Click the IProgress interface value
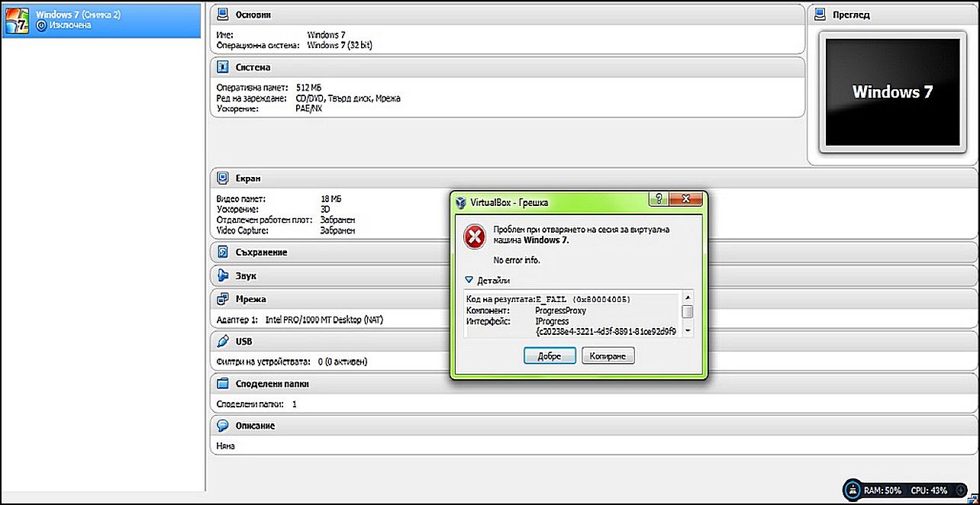Viewport: 980px width, 505px height. point(552,321)
